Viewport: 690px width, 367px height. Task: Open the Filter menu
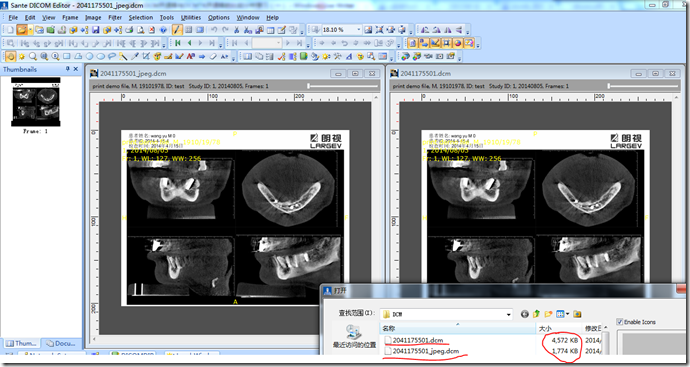[x=115, y=18]
